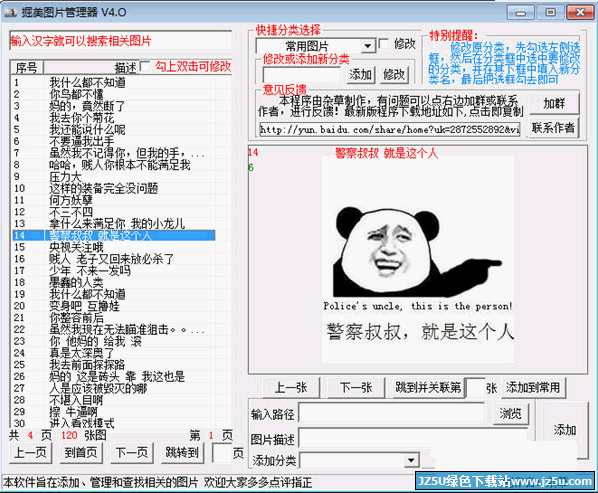Screen dimensions: 598x493
Task: Select row 16 贱人 老子又回来放必杀了
Action: (114, 259)
